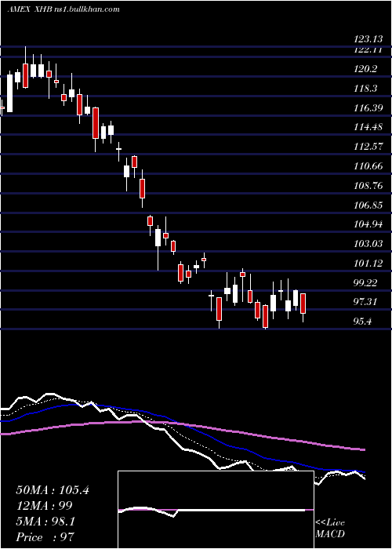392x549 pixels.
Task: Click the 101.12 price label
Action: click(x=367, y=264)
